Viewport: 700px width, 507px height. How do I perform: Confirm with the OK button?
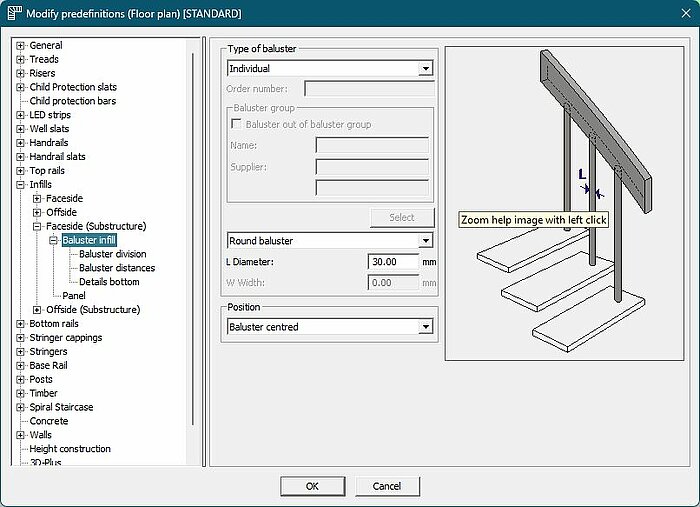coord(312,486)
